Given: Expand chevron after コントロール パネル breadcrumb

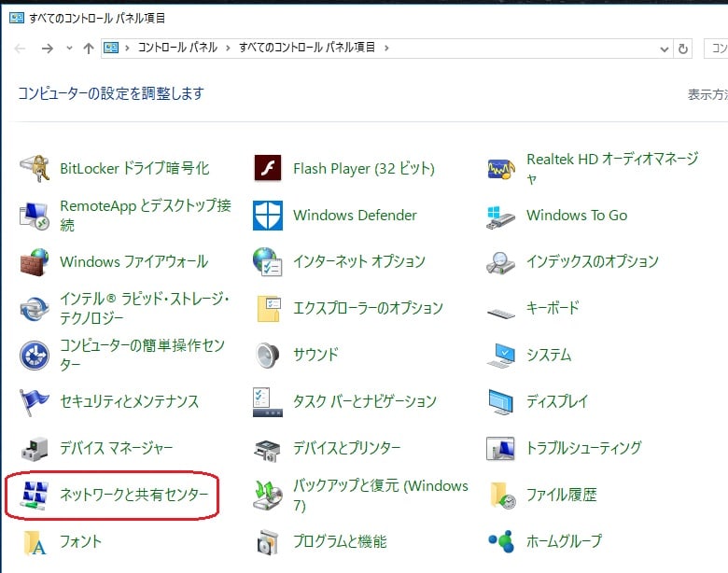Looking at the screenshot, I should pos(228,48).
